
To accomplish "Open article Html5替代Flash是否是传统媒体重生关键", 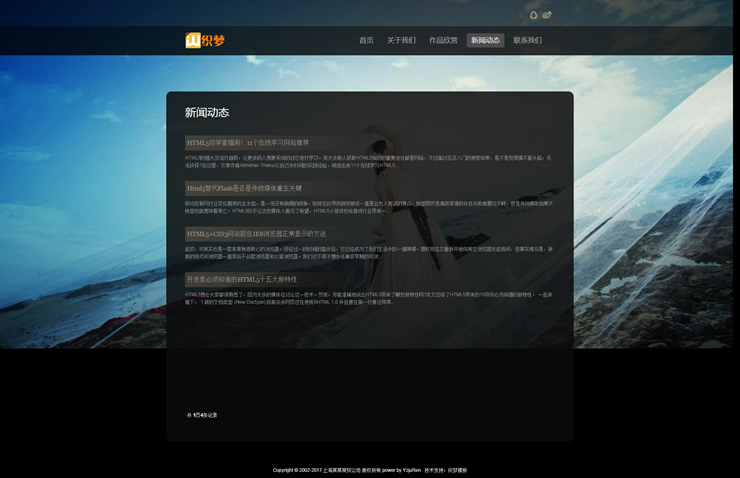I will (243, 188).
